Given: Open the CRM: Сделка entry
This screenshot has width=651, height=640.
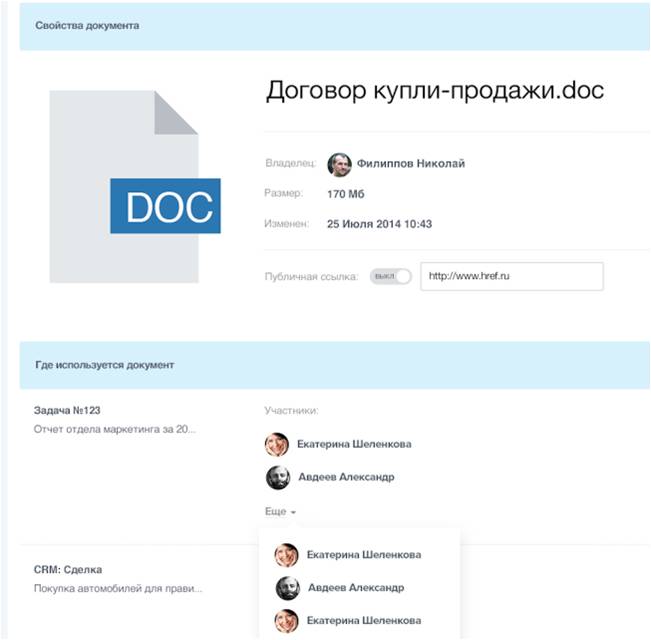Looking at the screenshot, I should pos(68,569).
